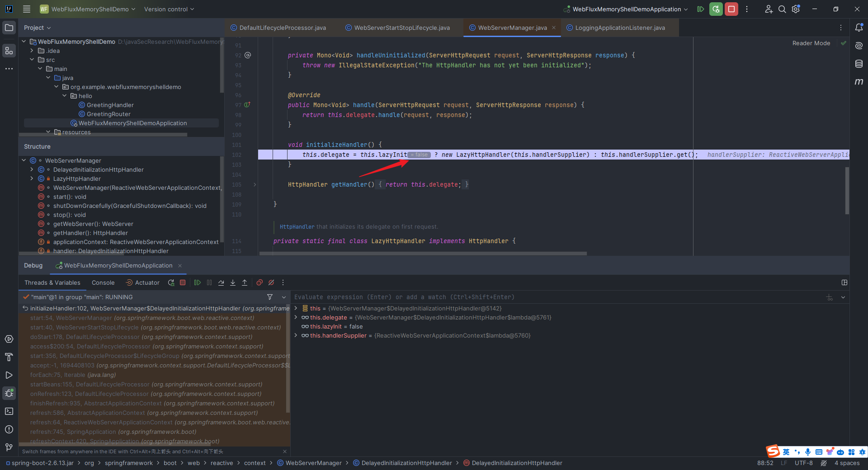Click DelayedInitializationHttpHandler breadcrumb class
The height and width of the screenshot is (470, 868).
402,463
